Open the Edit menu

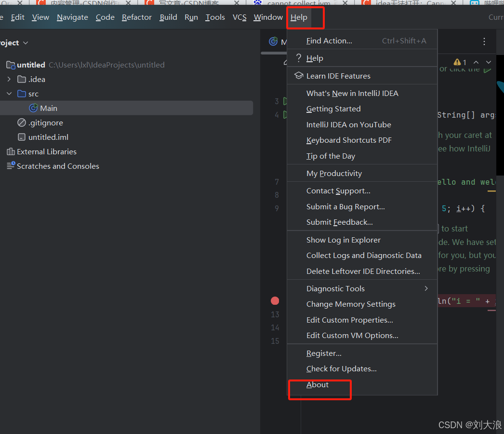point(18,17)
